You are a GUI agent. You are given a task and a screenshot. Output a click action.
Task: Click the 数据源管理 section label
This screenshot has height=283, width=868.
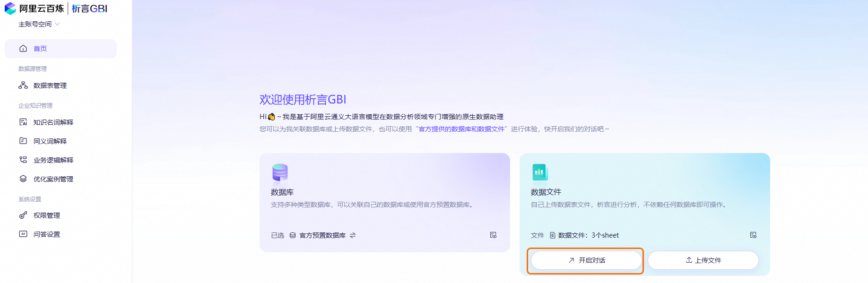tap(33, 69)
